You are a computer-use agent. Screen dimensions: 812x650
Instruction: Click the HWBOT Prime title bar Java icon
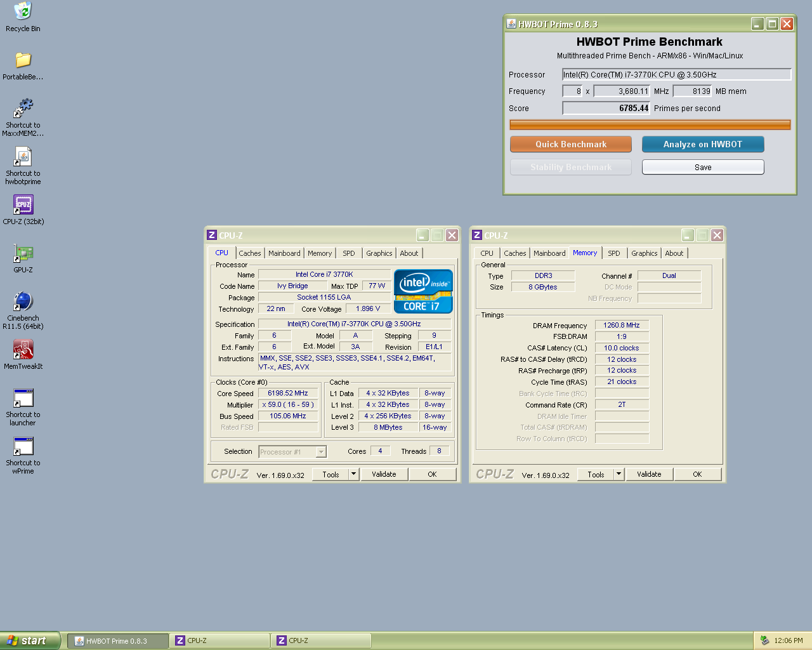[x=511, y=24]
